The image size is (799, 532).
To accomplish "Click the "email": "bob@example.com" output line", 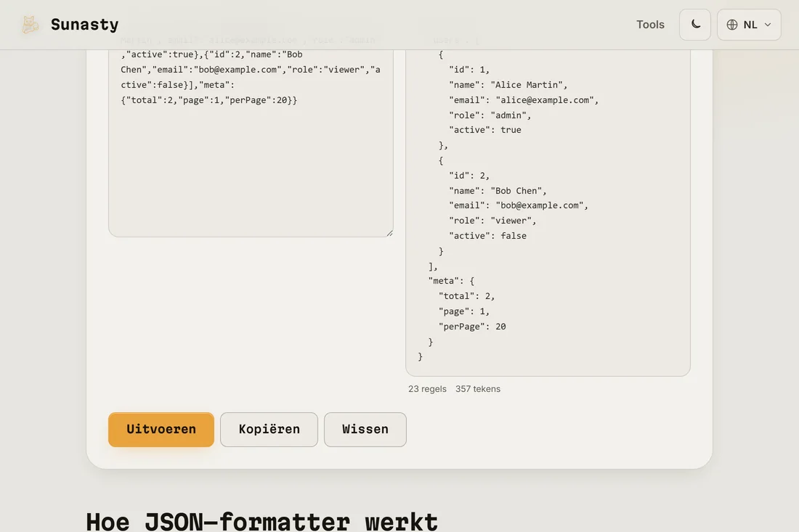I will [x=518, y=205].
